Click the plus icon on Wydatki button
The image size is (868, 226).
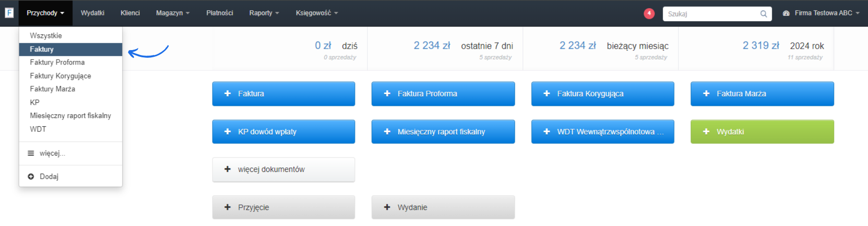(x=706, y=131)
